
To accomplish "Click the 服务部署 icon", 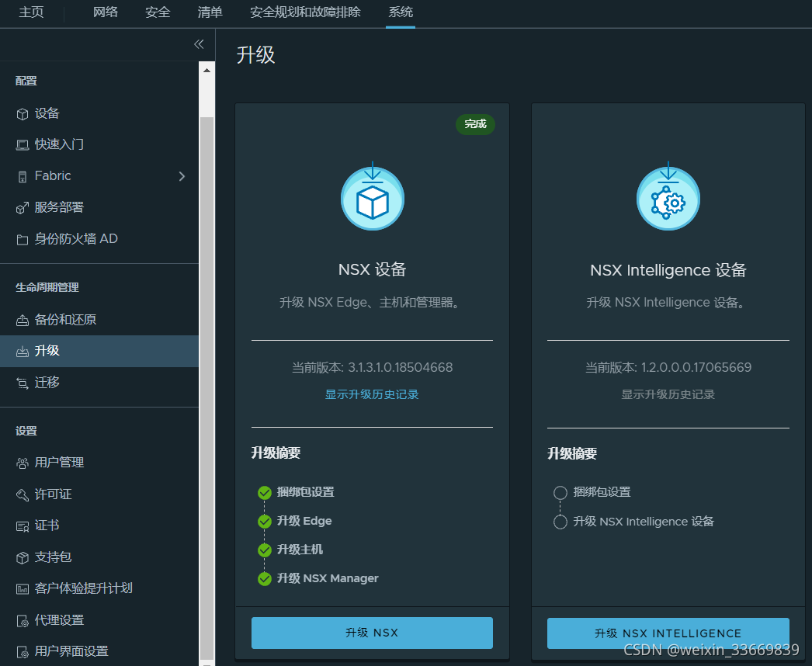I will pos(23,208).
